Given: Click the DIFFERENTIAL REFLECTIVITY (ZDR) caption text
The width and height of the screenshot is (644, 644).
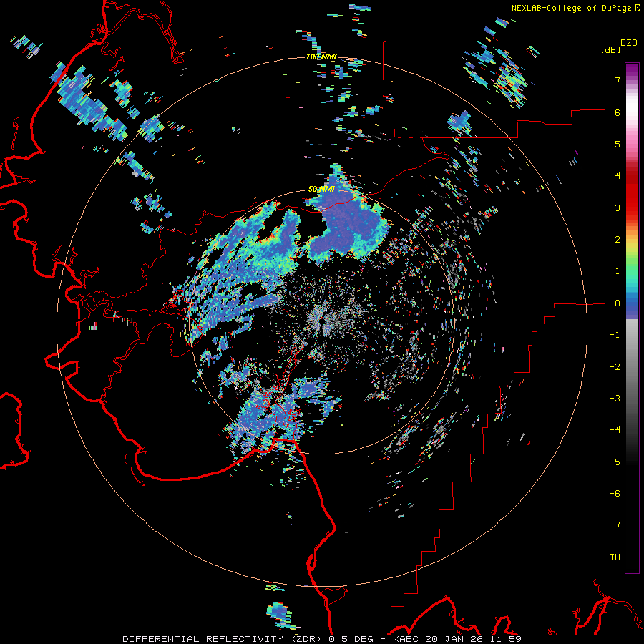Looking at the screenshot, I should point(223,639).
